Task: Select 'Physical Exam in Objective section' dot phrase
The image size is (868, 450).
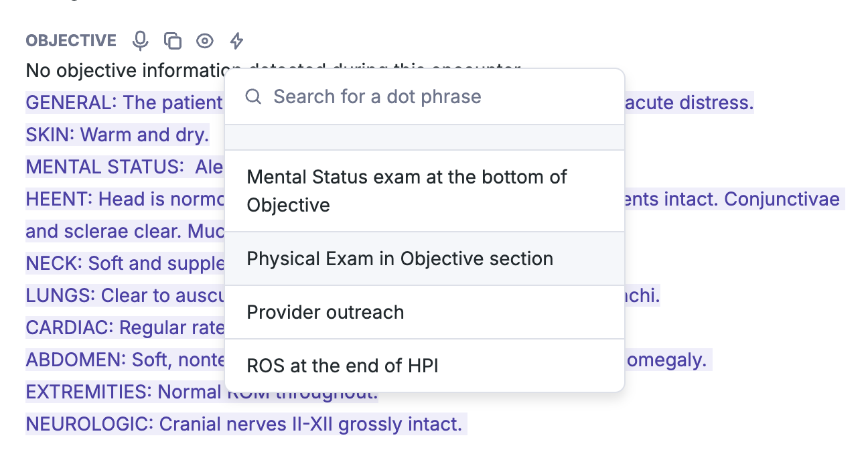Action: (x=425, y=258)
